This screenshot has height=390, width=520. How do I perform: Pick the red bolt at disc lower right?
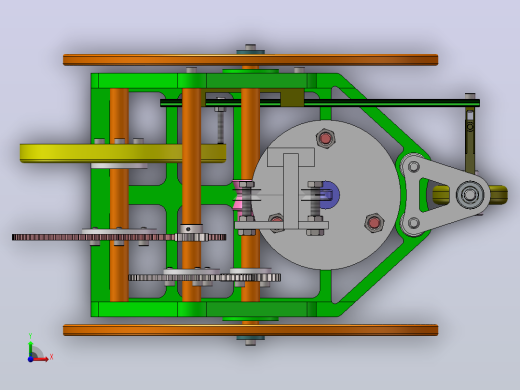point(374,223)
